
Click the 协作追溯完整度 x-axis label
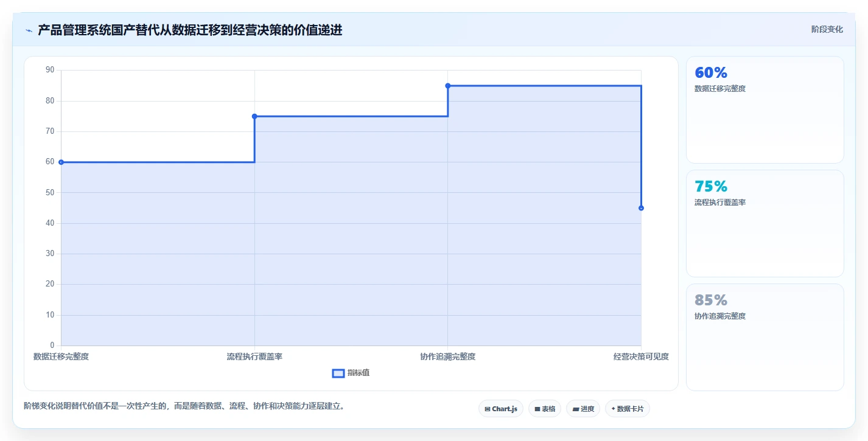448,356
